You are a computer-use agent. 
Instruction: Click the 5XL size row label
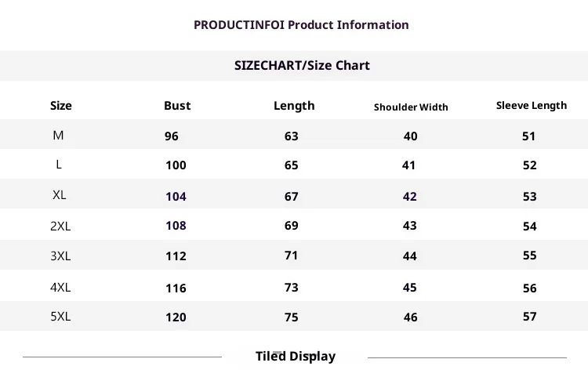(x=60, y=317)
